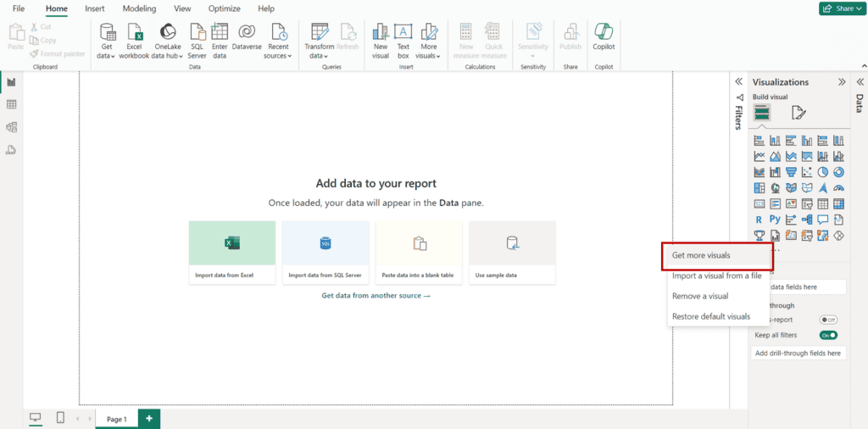Switch to Table view in left sidebar
868x429 pixels.
tap(12, 104)
